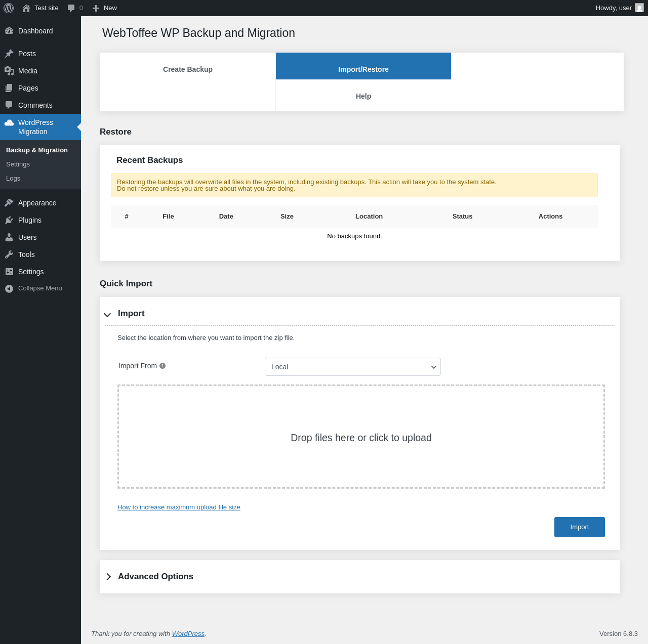Viewport: 648px width, 644px height.
Task: Click the Recent Backups heading
Action: click(149, 160)
